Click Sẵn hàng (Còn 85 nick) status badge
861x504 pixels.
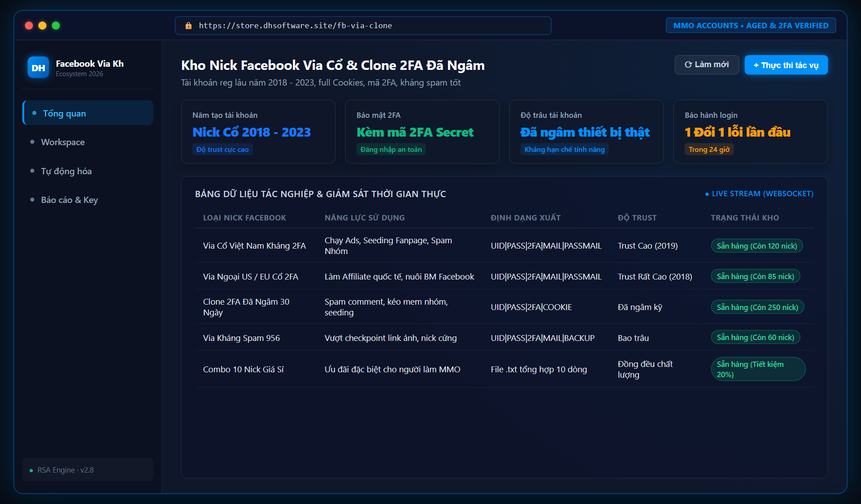[756, 276]
